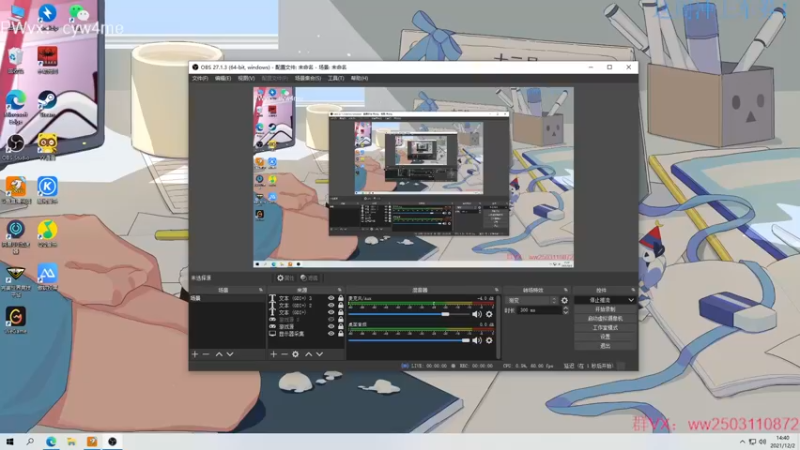Hide the 文本 (GDI+) 3 source
Image resolution: width=800 pixels, height=450 pixels.
(x=331, y=298)
